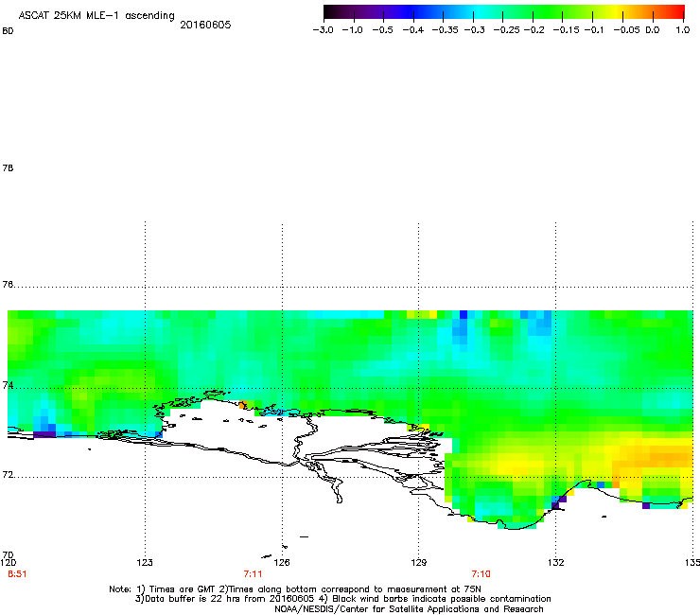Select the -0.05 color scale label

pyautogui.click(x=626, y=30)
